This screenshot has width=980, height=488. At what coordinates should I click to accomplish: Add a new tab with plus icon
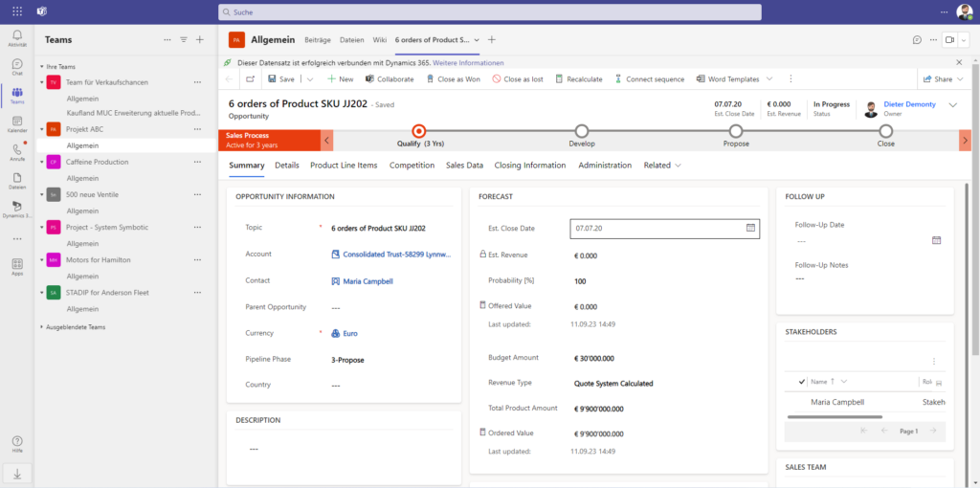(492, 39)
